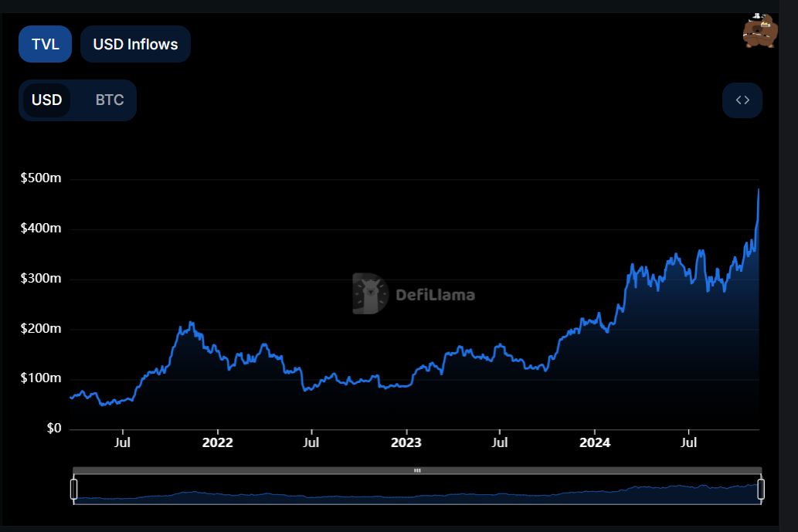
Task: Click the TVL line peak near $480m
Action: click(759, 190)
